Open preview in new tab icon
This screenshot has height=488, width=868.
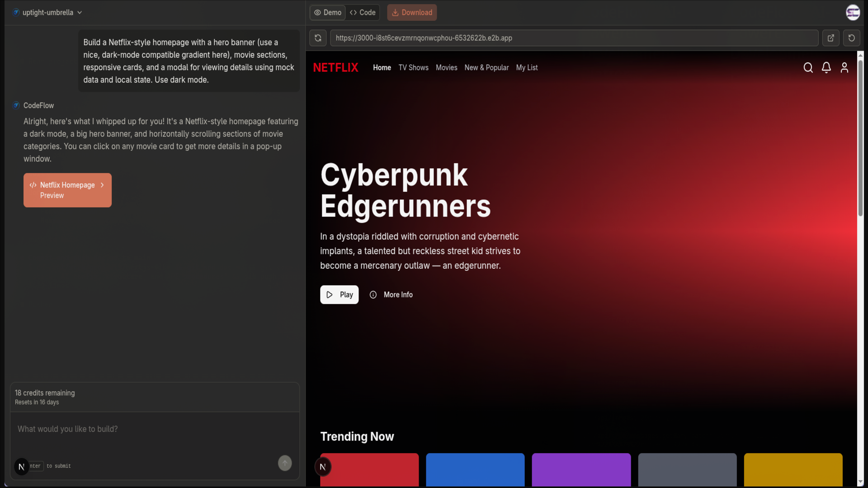click(x=830, y=38)
